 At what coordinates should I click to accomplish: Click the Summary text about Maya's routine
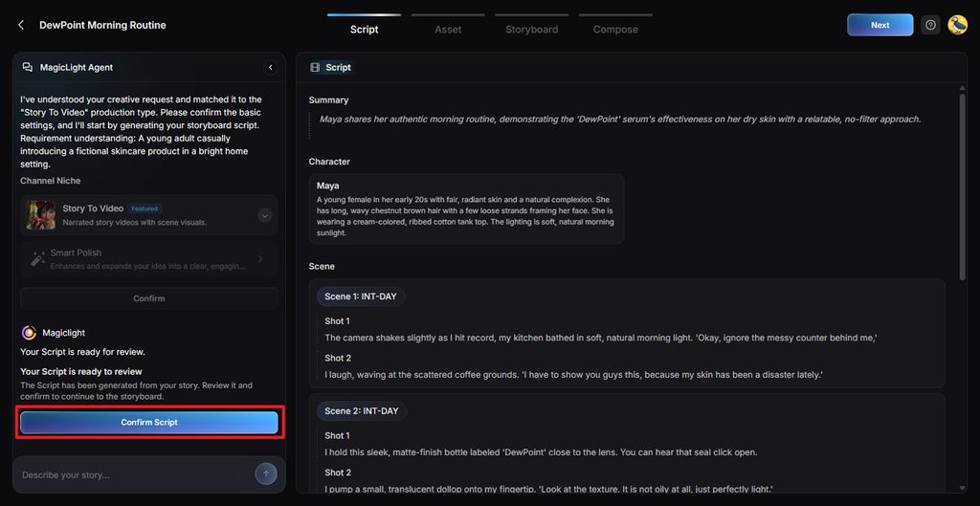620,119
